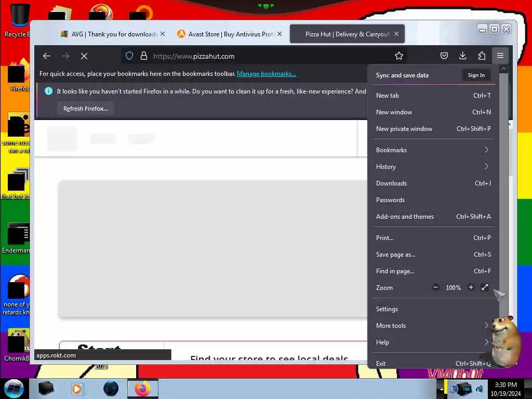Switch to the Avast Store tab

[230, 34]
